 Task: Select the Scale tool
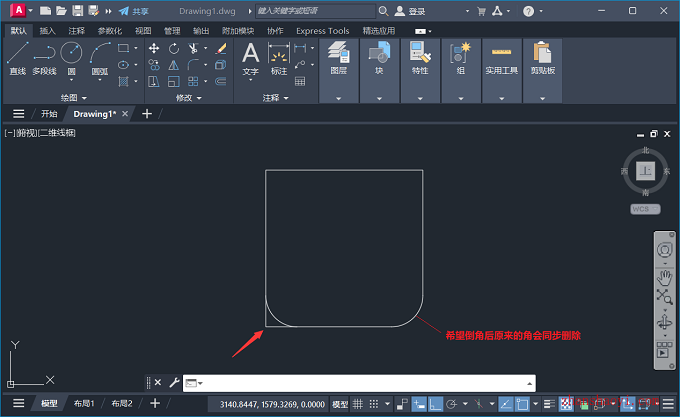[174, 81]
